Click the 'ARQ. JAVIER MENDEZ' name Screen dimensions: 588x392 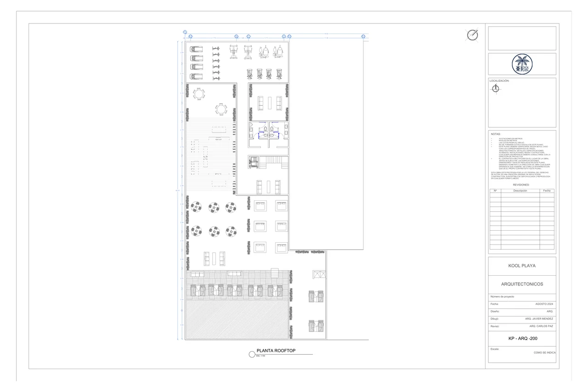[x=539, y=318]
